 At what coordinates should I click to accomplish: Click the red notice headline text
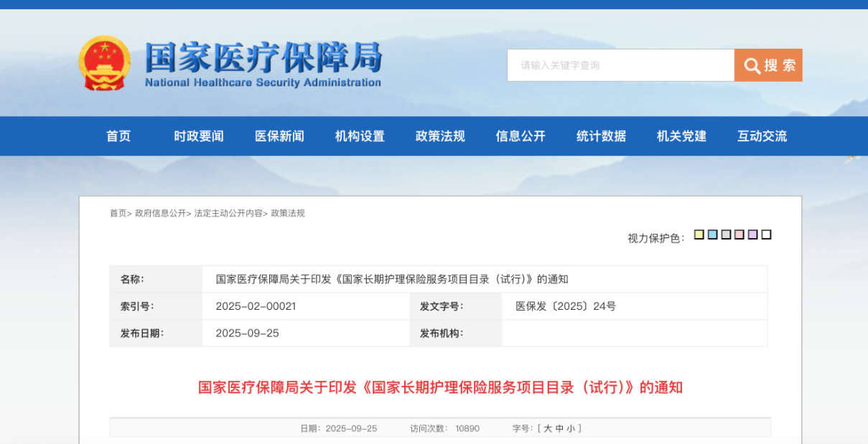[440, 387]
